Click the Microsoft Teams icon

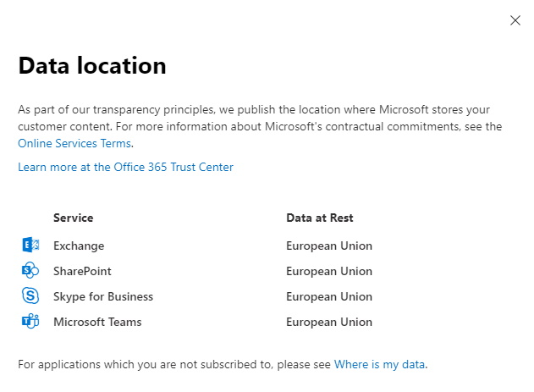click(x=30, y=321)
